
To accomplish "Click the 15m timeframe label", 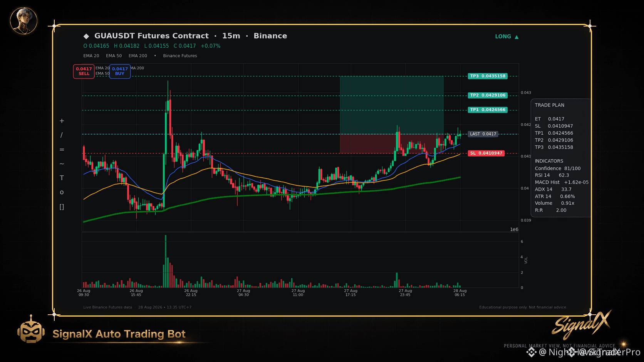I will click(231, 36).
